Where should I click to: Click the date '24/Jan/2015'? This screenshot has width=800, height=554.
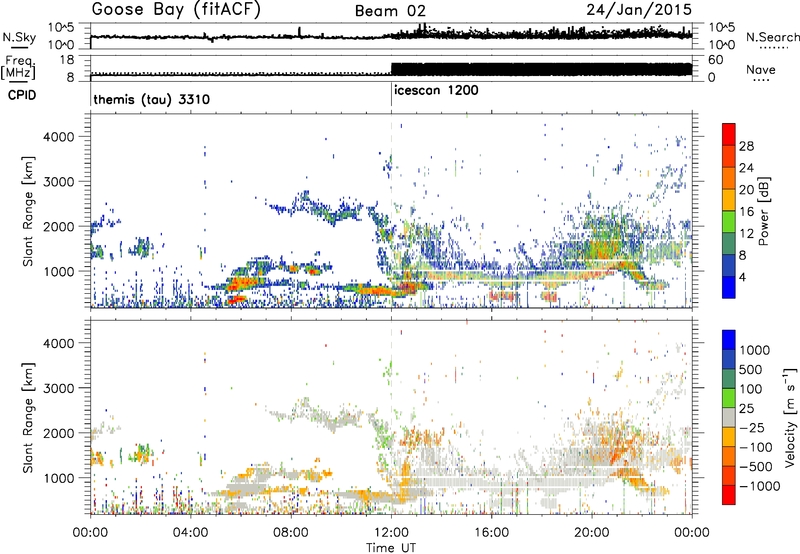pos(639,10)
